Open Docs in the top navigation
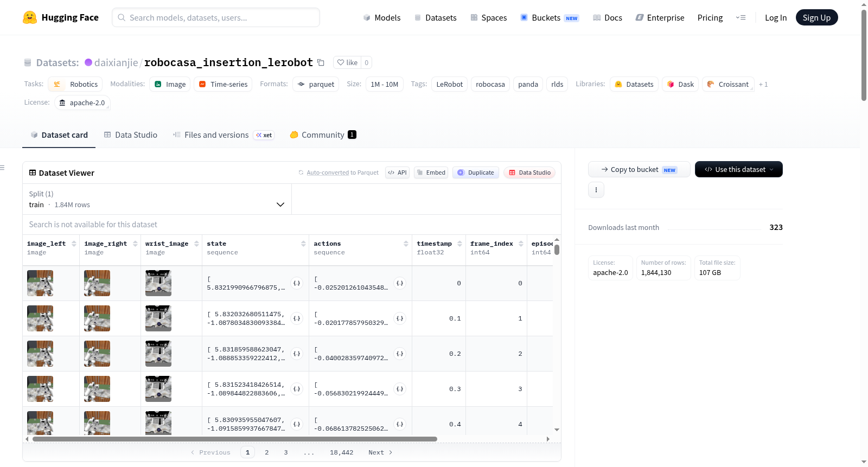This screenshot has height=467, width=868. 608,17
